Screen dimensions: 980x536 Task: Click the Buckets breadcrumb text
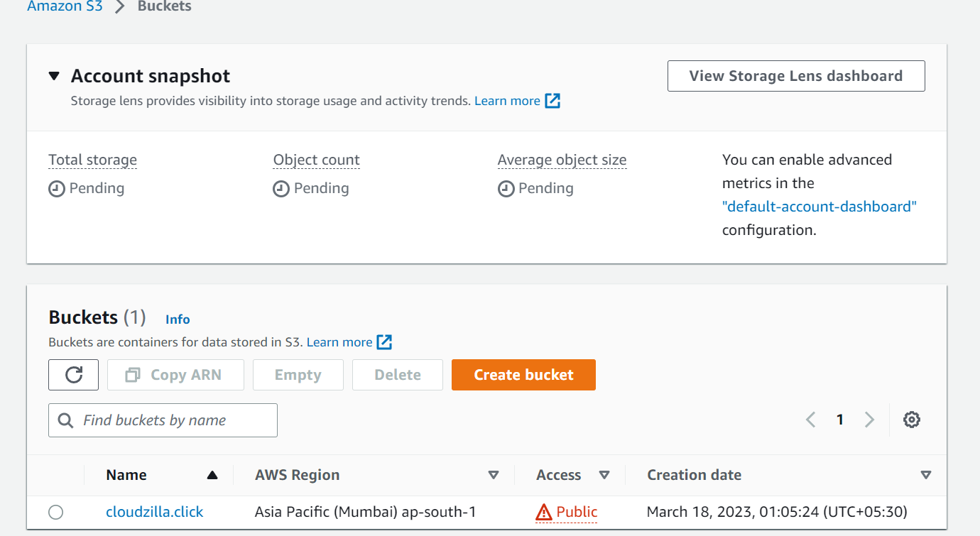[x=165, y=6]
